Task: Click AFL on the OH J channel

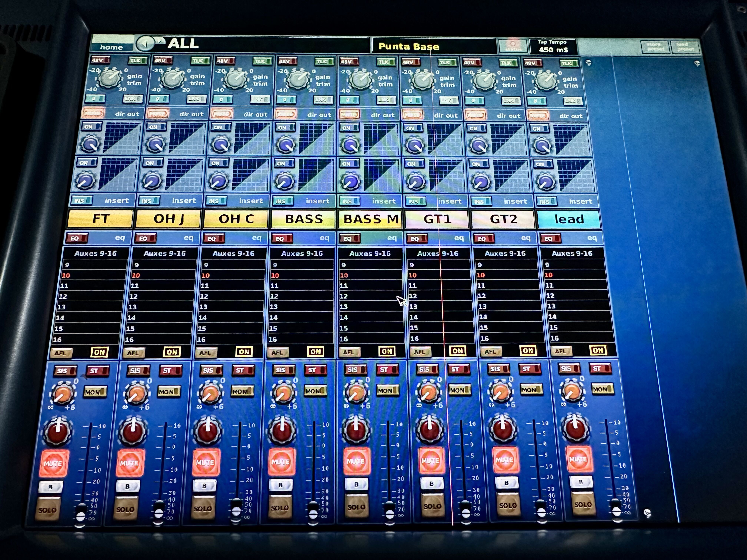Action: point(134,353)
